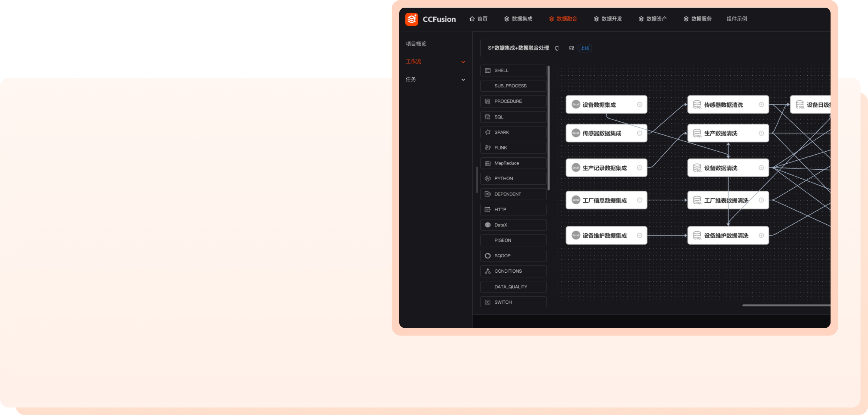This screenshot has width=868, height=415.
Task: Open the 数据集成 top menu
Action: pos(518,19)
